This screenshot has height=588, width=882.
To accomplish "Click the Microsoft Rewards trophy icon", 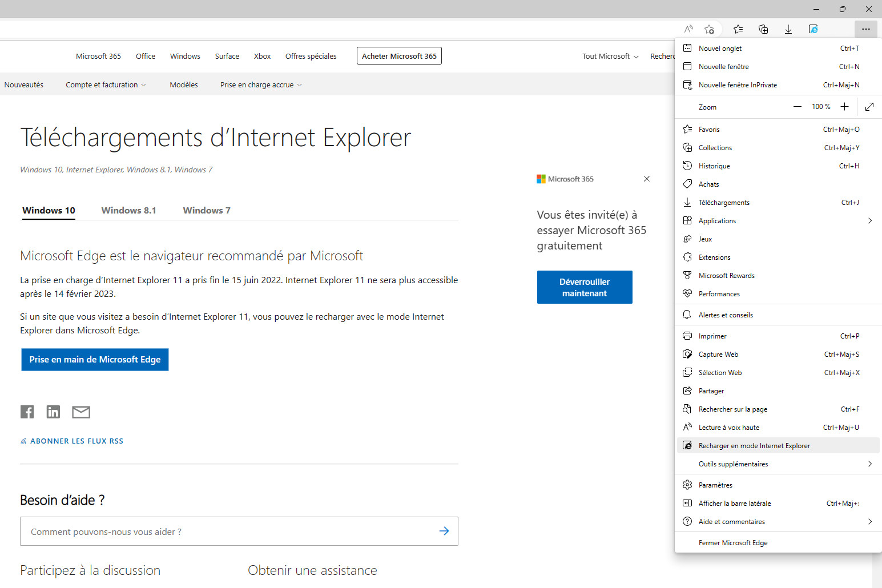I will [x=687, y=276].
